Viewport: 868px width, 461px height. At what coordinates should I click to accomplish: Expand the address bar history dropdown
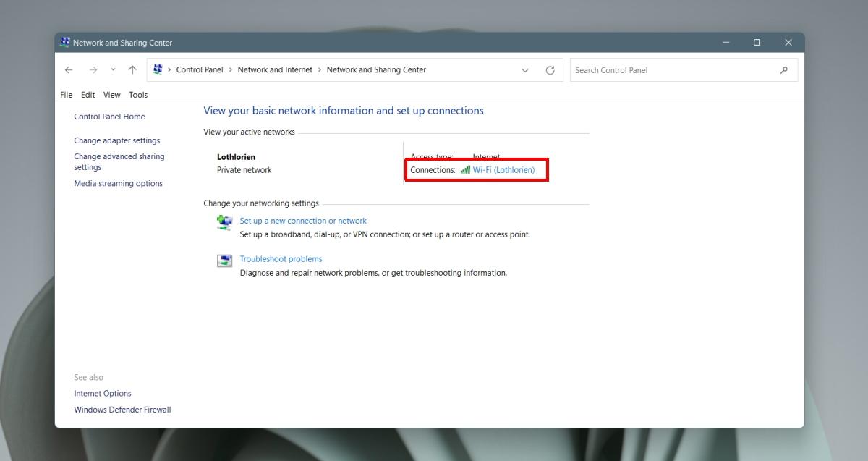(x=525, y=70)
